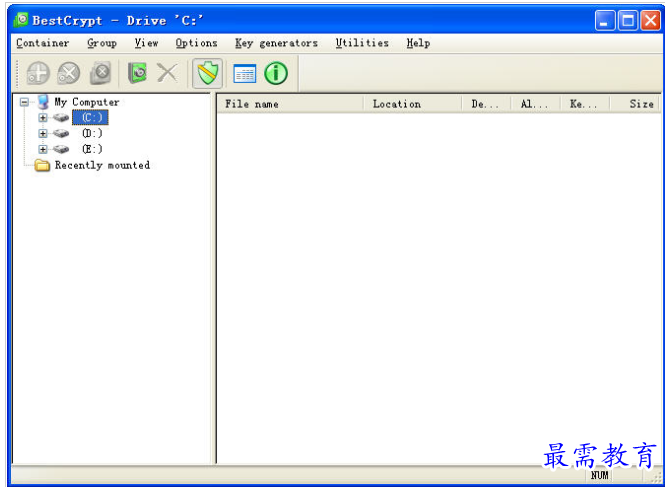Sort by De... column header
Viewport: 665px width, 487px height.
coord(486,104)
